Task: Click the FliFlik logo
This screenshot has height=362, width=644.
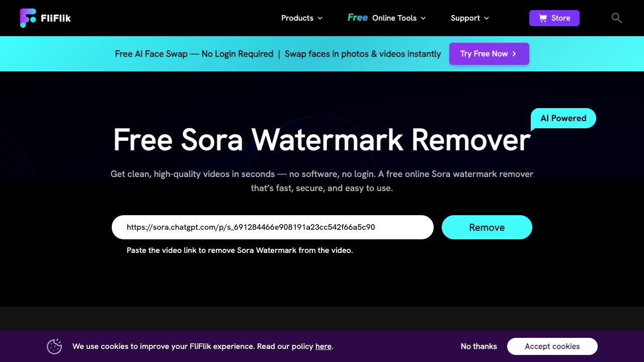Action: click(45, 18)
